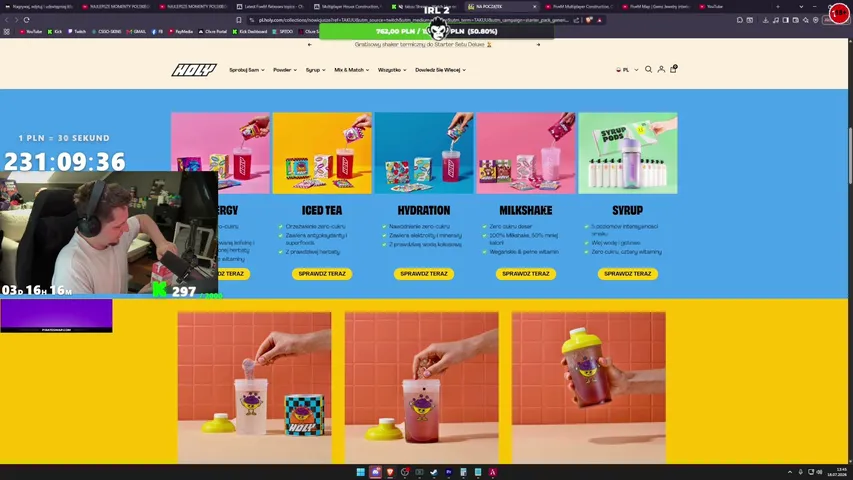Switch to the FiveM Map browser tab
The image size is (853, 480).
click(x=656, y=7)
